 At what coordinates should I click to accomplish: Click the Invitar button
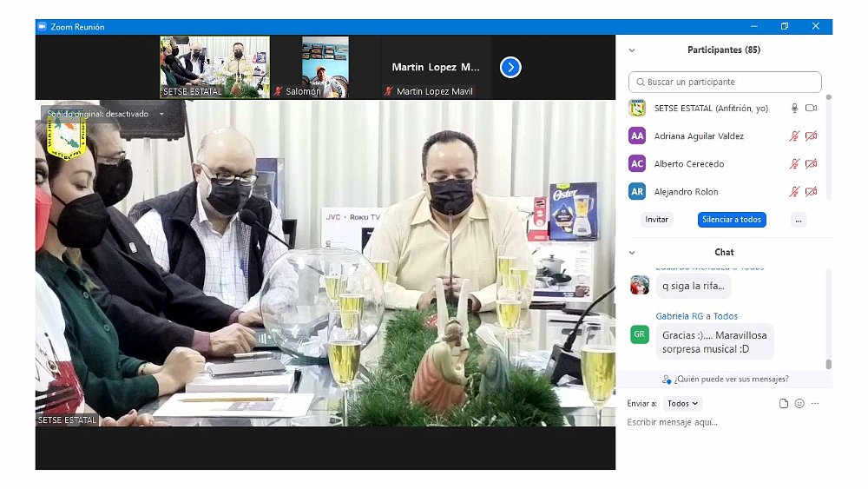click(x=657, y=220)
